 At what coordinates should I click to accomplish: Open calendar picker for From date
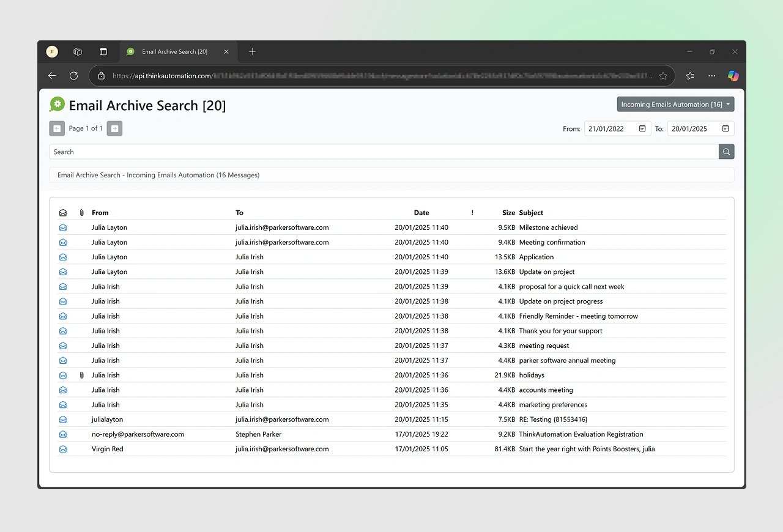(642, 128)
